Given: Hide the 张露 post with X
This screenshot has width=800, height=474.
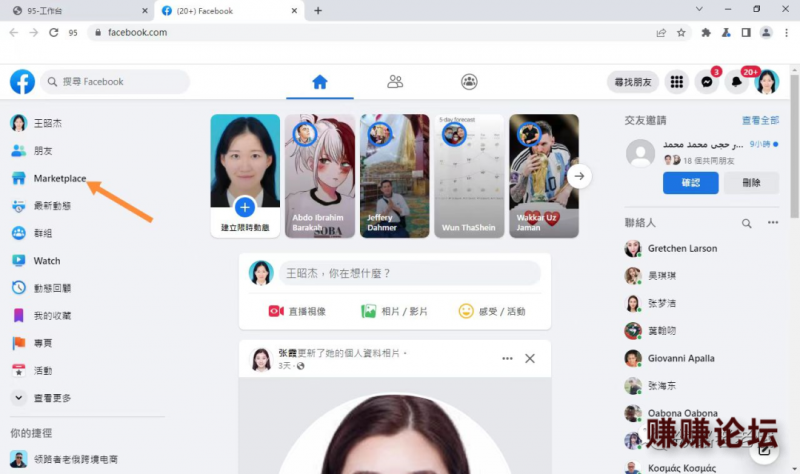Looking at the screenshot, I should point(530,358).
